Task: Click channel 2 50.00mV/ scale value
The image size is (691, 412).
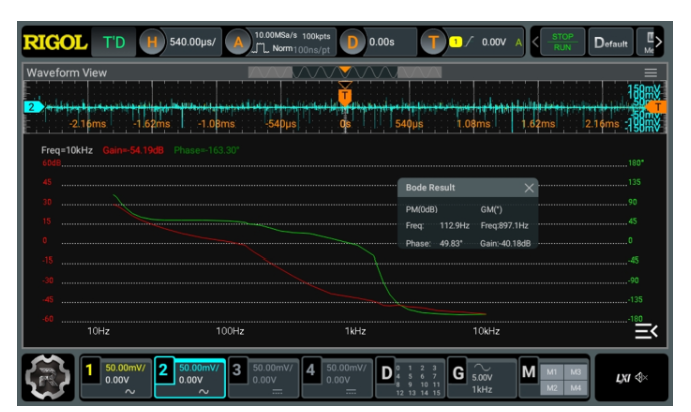Action: 199,367
